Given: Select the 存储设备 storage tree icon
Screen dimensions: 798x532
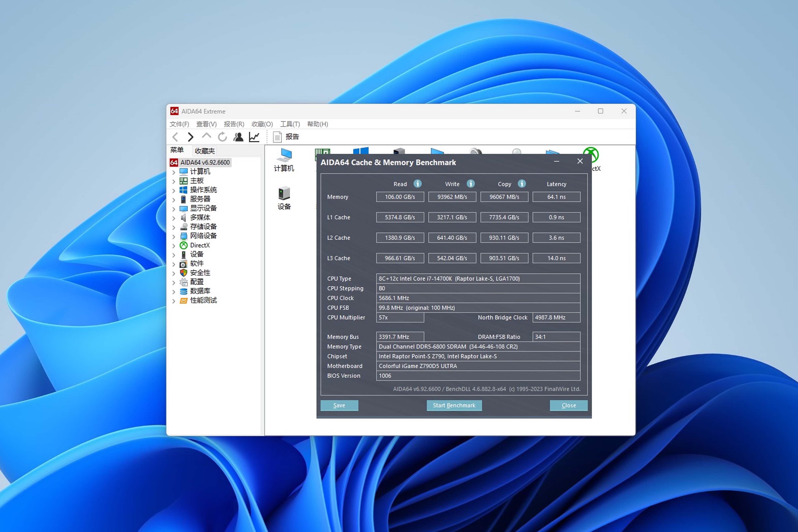Looking at the screenshot, I should coord(183,227).
